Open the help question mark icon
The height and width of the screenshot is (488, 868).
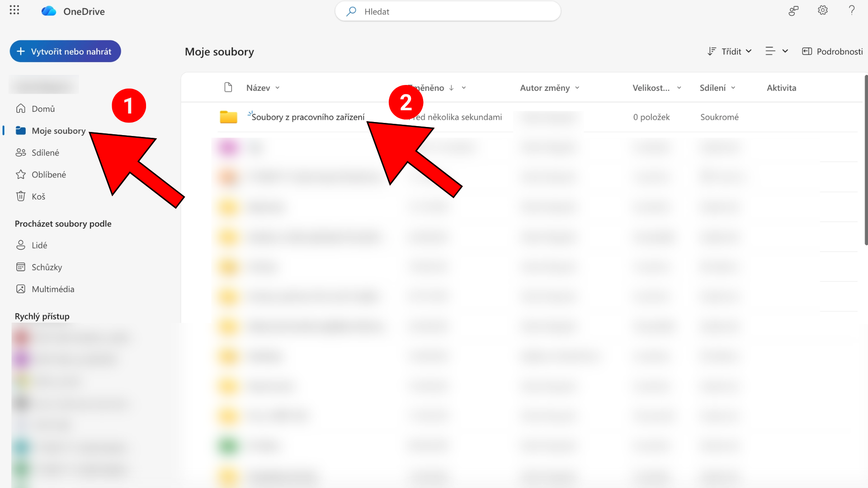point(852,10)
